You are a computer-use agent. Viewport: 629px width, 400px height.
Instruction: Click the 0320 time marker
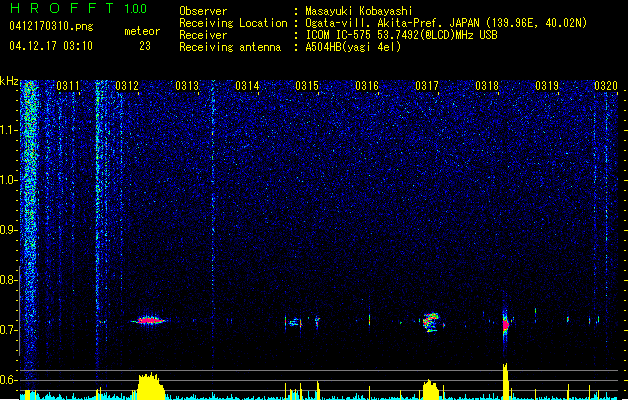[x=606, y=85]
